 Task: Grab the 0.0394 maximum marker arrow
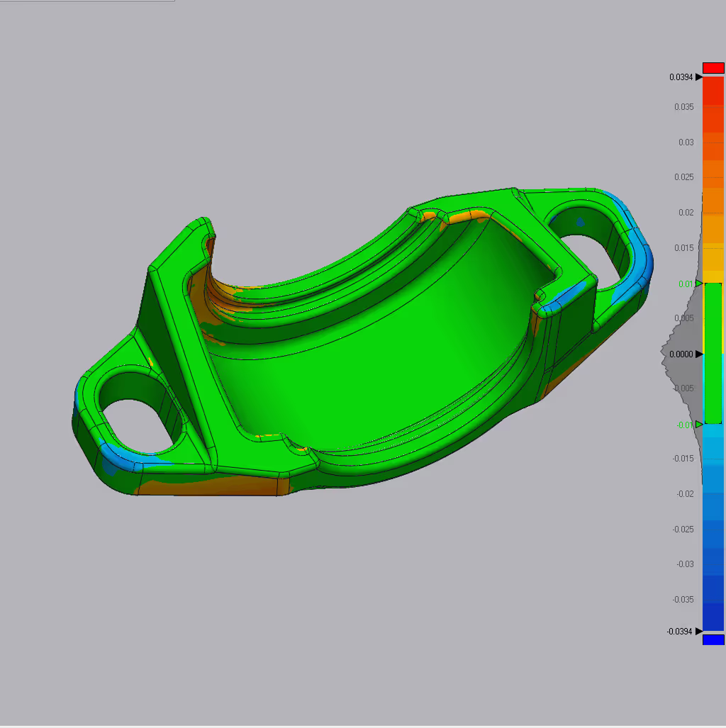[698, 77]
